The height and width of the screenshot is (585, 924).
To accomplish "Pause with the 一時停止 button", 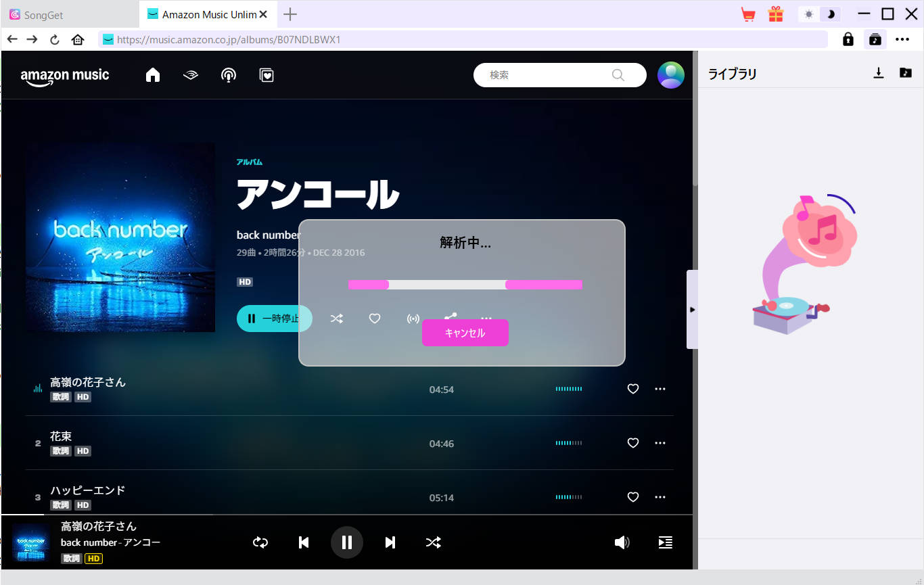I will click(275, 319).
